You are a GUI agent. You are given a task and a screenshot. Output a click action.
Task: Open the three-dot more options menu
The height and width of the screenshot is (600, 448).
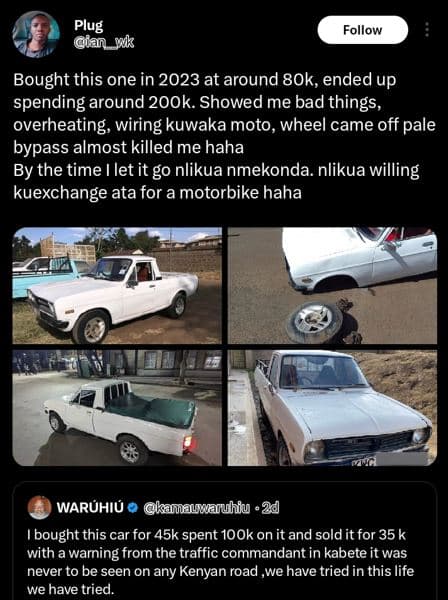coord(427,30)
